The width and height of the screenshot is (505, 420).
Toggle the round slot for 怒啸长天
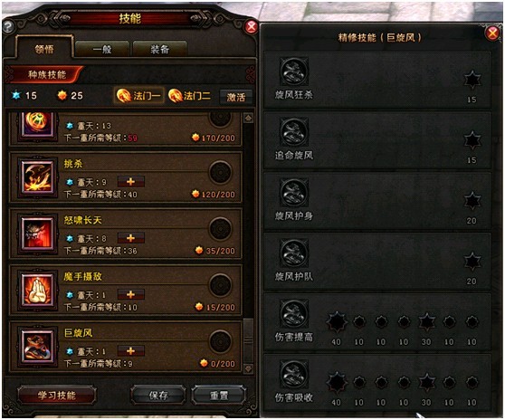[221, 229]
